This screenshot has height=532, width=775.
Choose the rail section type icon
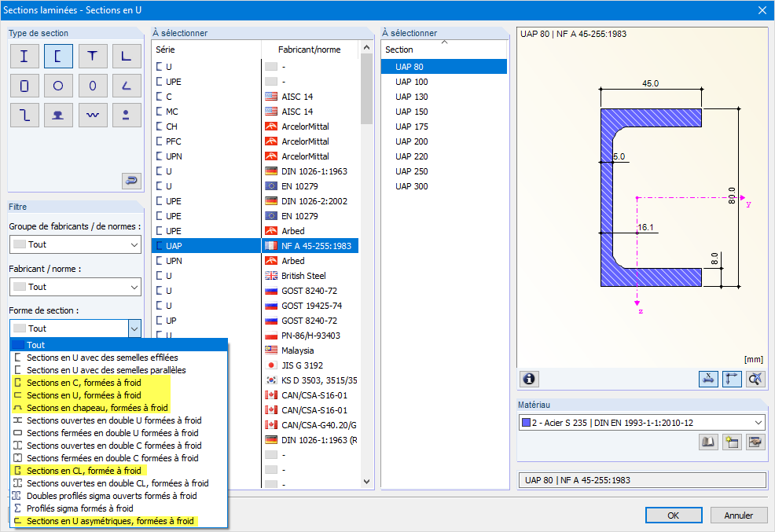pyautogui.click(x=58, y=115)
